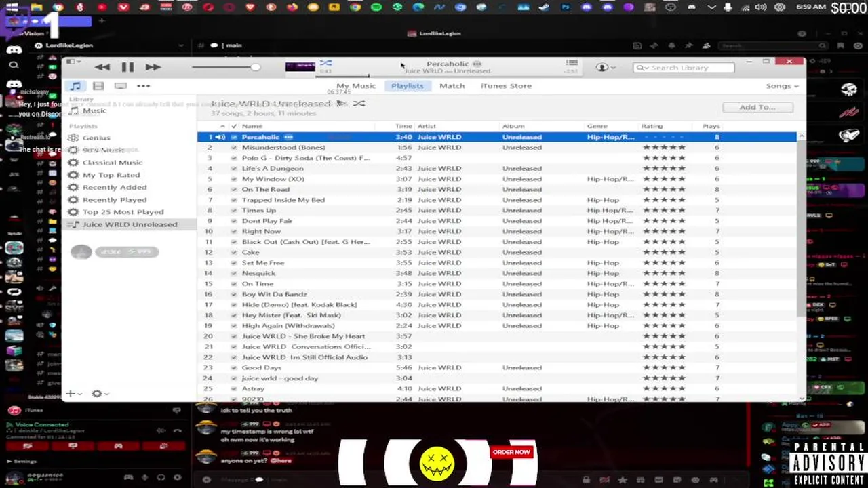This screenshot has height=488, width=868.
Task: Open the account user menu
Action: (x=605, y=67)
